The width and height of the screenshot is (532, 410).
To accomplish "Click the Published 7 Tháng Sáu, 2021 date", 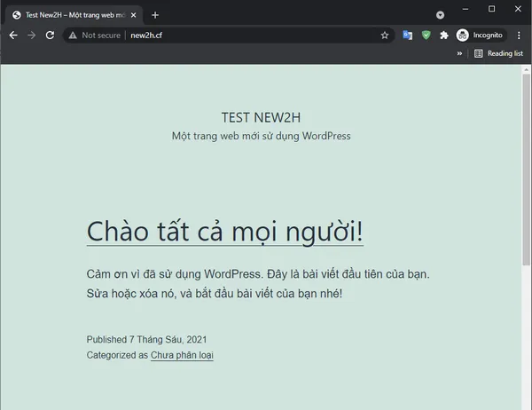I will pos(146,340).
